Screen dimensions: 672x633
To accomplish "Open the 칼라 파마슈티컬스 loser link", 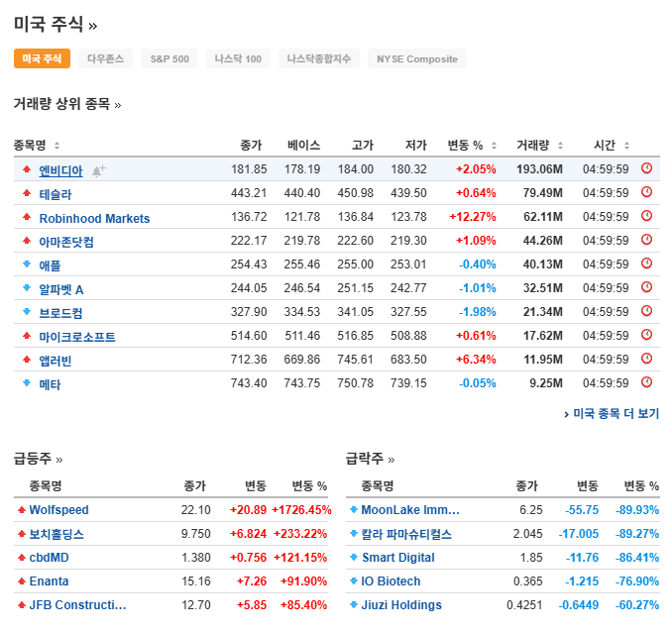I will coord(406,534).
